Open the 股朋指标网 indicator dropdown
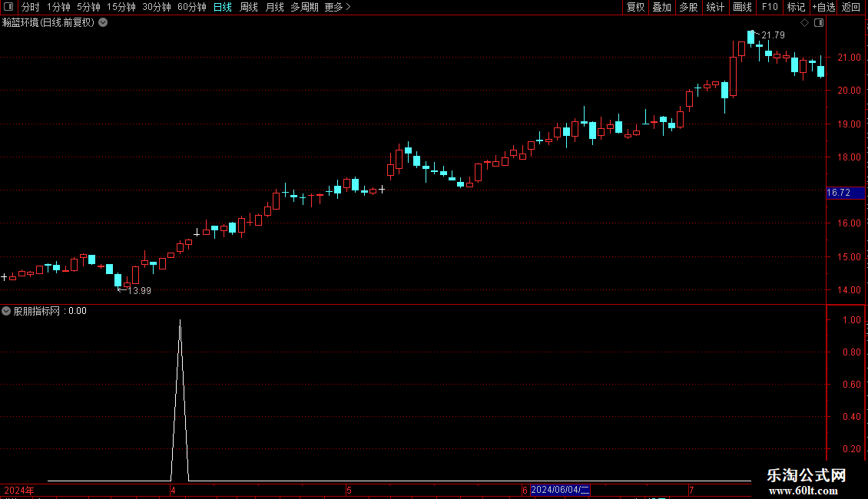Screen dimensions: 868x499 point(6,311)
